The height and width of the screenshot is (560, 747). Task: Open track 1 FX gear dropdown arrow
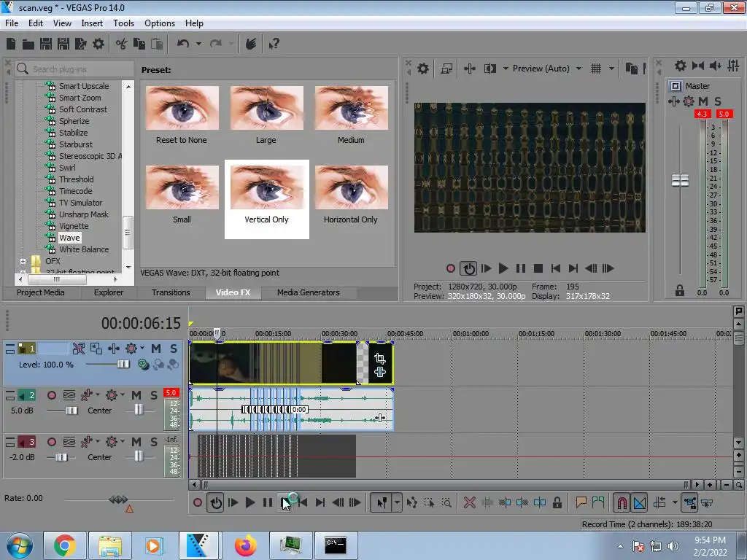[x=142, y=348]
